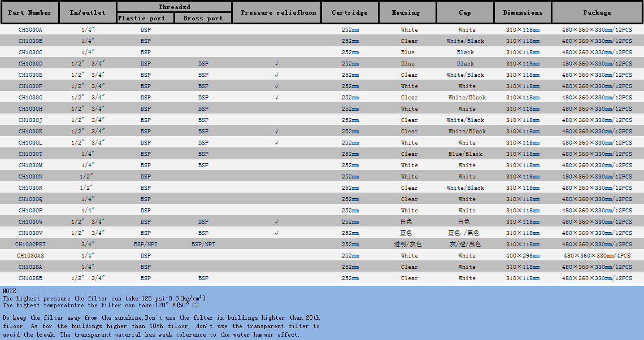
Task: Click the 400×298mm dimensions cell
Action: (x=523, y=256)
